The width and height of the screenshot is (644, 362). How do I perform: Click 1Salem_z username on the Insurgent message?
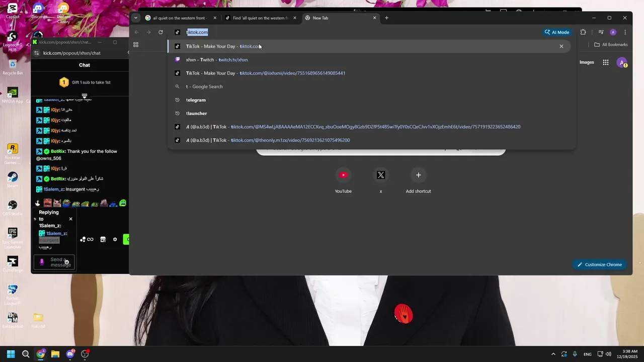53,189
